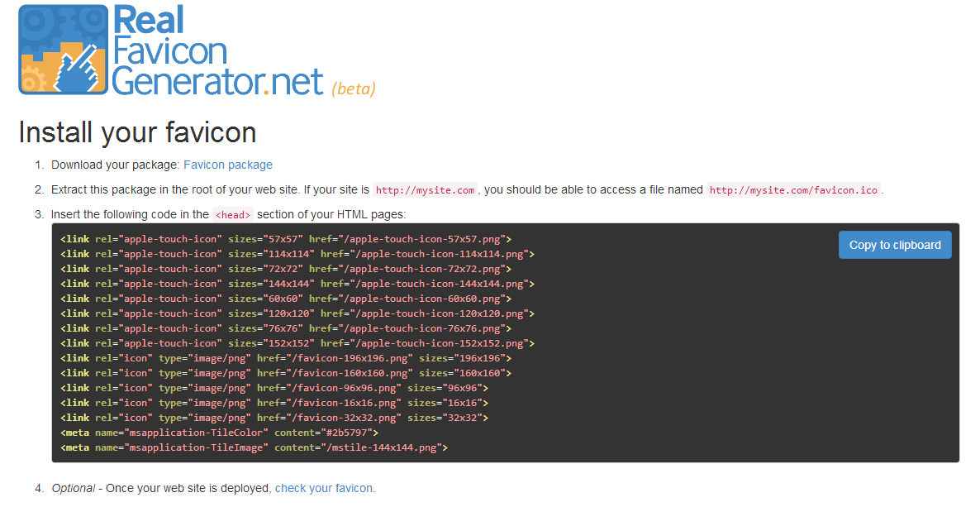980x507 pixels.
Task: Click the '(beta)' label beside the logo
Action: click(x=354, y=88)
